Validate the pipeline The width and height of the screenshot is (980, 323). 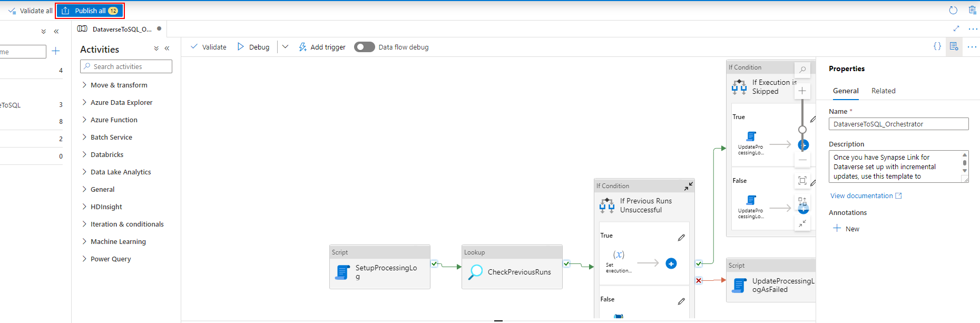(208, 47)
